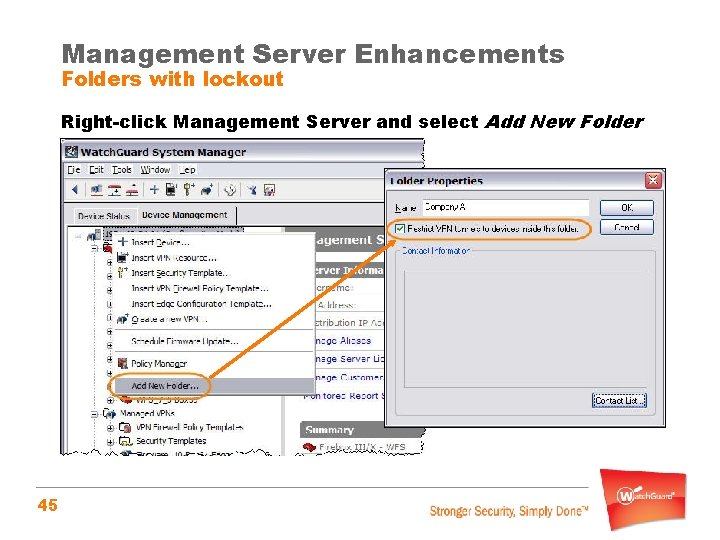
Task: Choose Insert Edge Configuration Template
Action: click(x=214, y=304)
